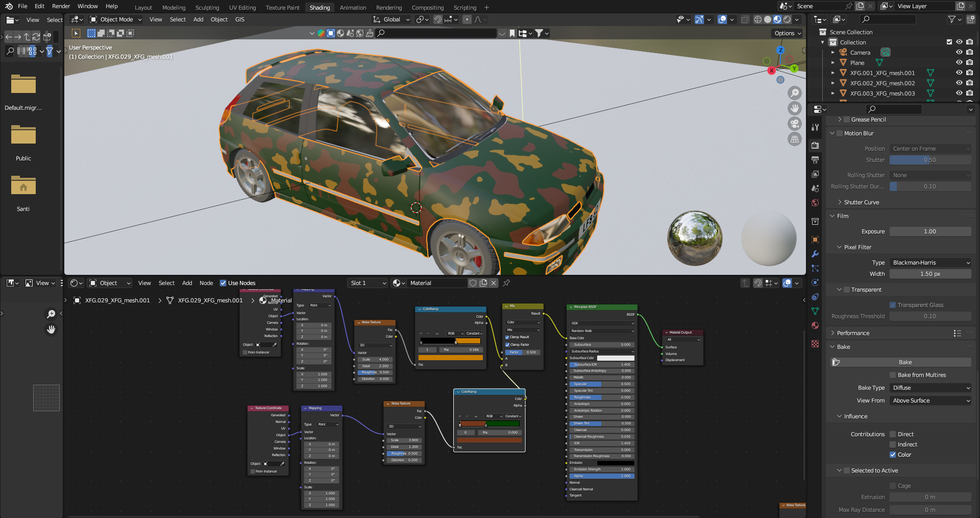Refresh the file browser list
The height and width of the screenshot is (518, 980).
tap(36, 37)
